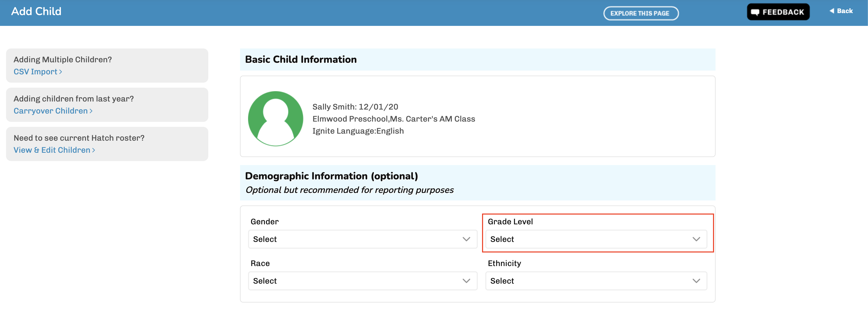Open the View & Edit Children link

(x=52, y=150)
